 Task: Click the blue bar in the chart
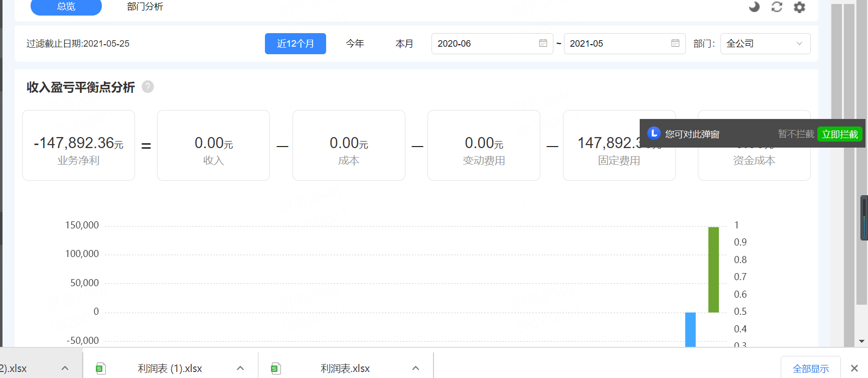690,329
